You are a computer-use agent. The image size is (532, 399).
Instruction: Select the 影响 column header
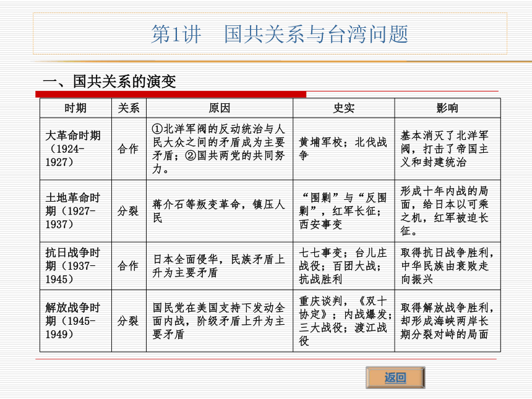tap(447, 108)
